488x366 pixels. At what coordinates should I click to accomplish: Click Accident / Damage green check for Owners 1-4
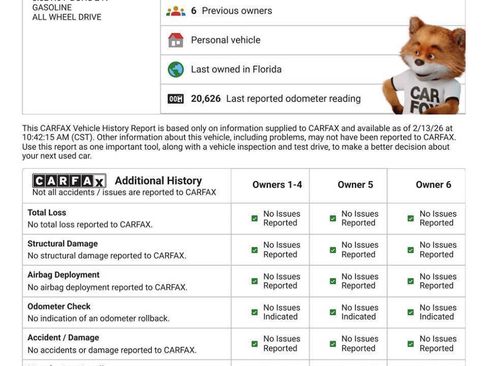255,344
